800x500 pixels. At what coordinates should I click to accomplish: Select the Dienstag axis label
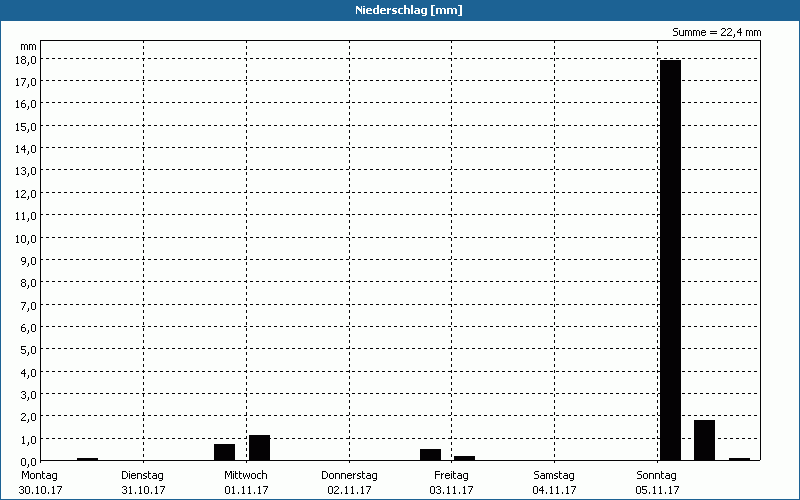pos(142,475)
